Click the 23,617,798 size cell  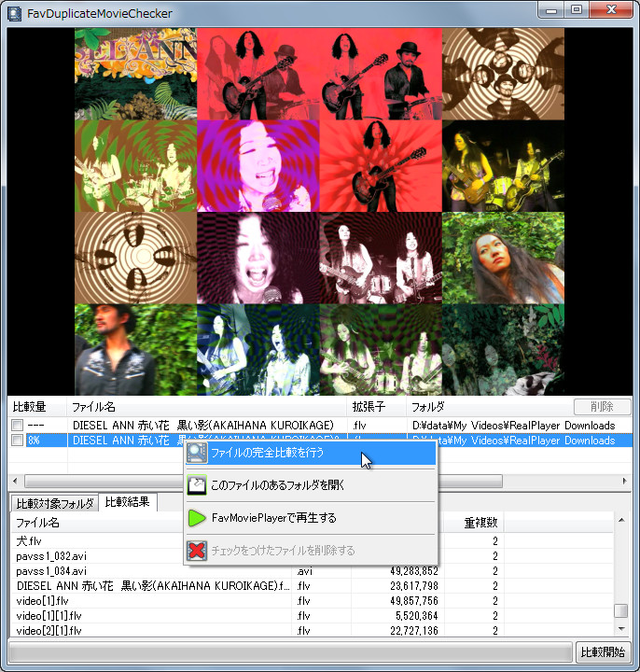pyautogui.click(x=414, y=586)
